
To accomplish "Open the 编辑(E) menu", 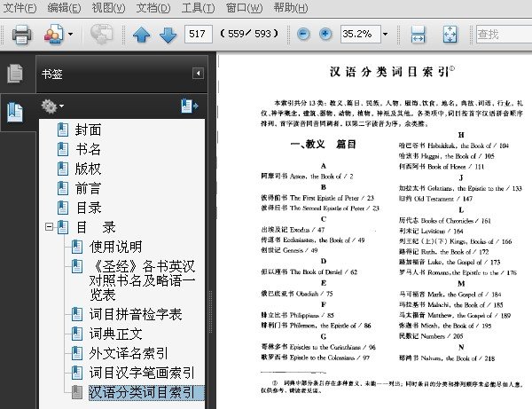I will [64, 7].
